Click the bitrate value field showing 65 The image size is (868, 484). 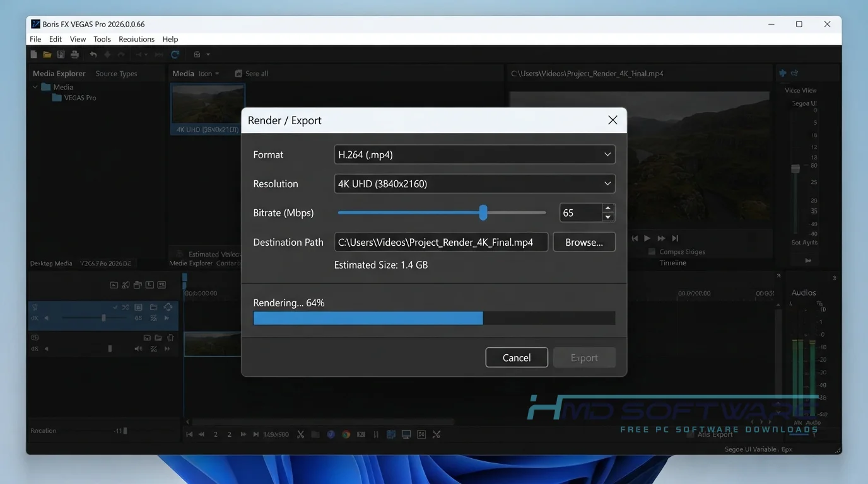[x=581, y=212]
